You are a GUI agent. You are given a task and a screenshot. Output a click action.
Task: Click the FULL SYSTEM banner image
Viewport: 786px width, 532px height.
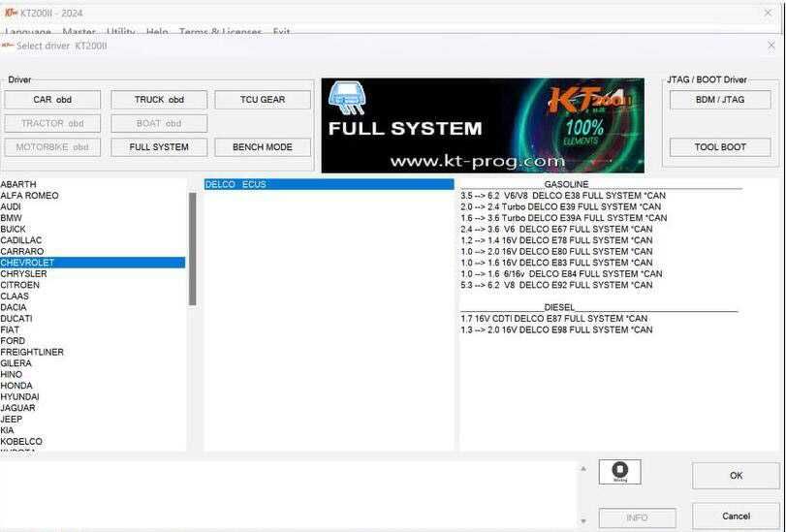(483, 125)
